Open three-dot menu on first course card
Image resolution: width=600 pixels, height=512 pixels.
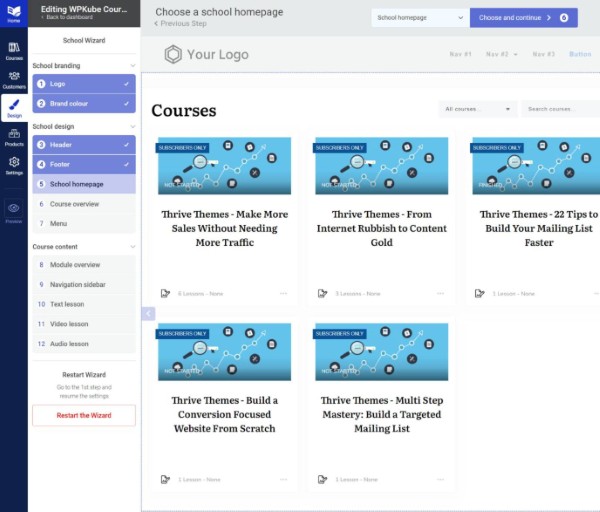pyautogui.click(x=284, y=293)
